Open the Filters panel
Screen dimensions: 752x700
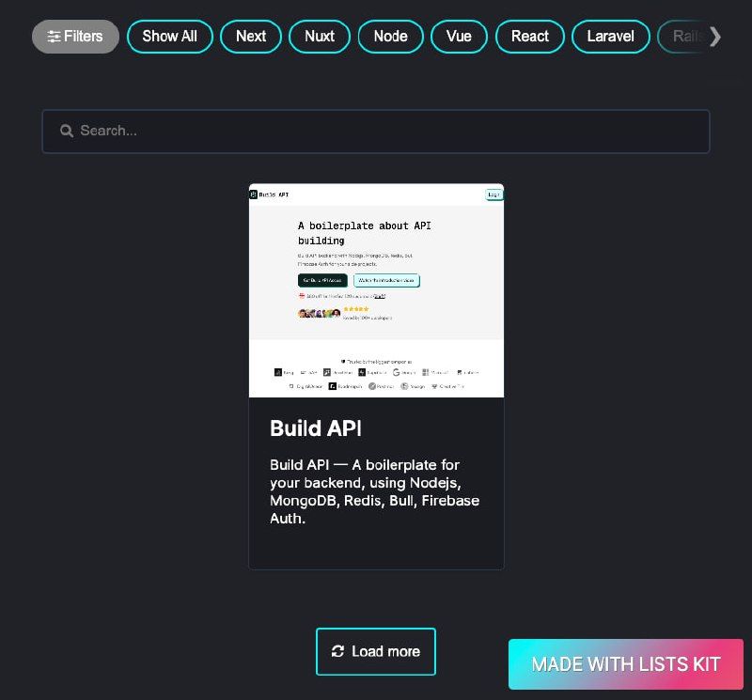click(x=75, y=37)
